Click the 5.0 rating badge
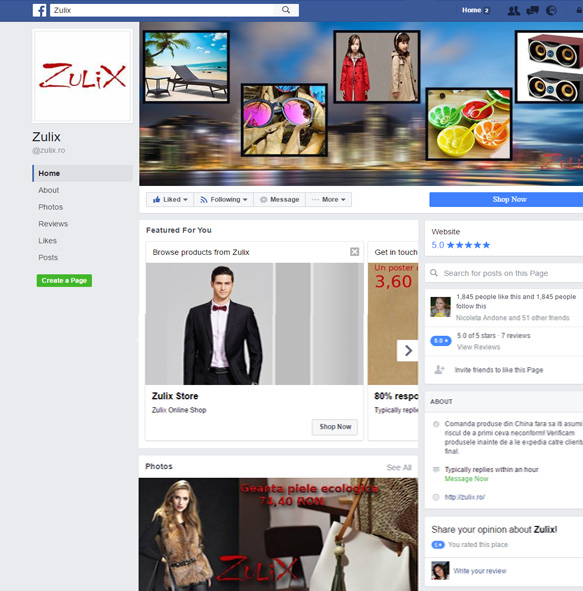This screenshot has height=591, width=583. [x=441, y=341]
